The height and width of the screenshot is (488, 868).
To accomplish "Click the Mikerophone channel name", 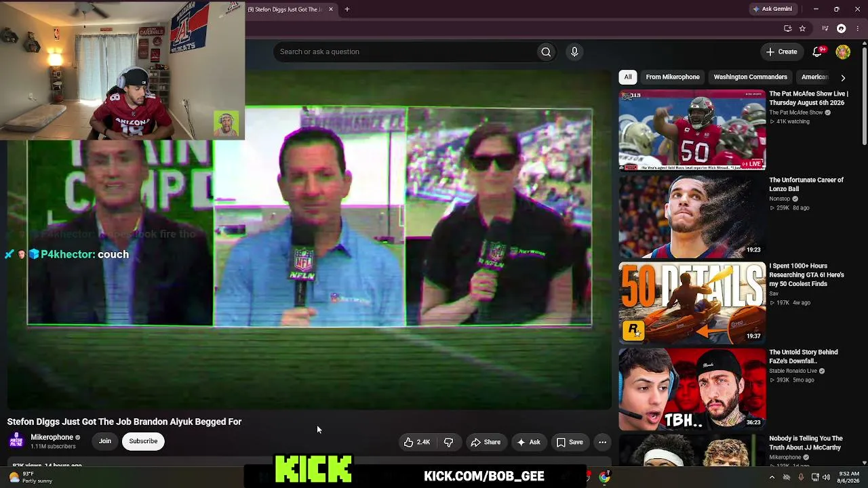I will 52,437.
